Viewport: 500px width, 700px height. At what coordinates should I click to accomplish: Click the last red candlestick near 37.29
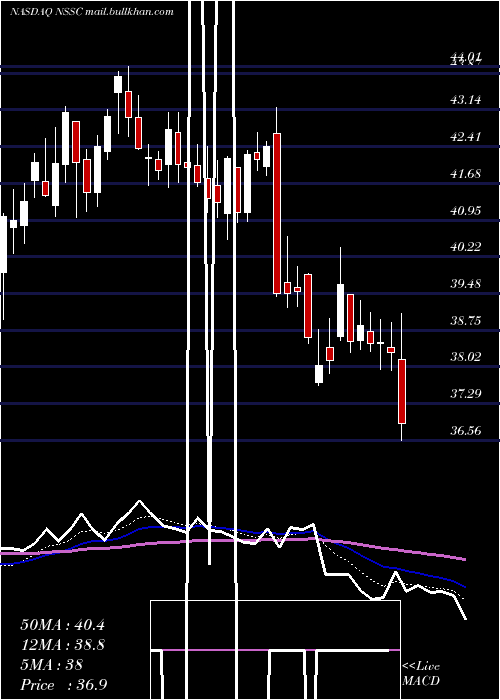tap(402, 391)
